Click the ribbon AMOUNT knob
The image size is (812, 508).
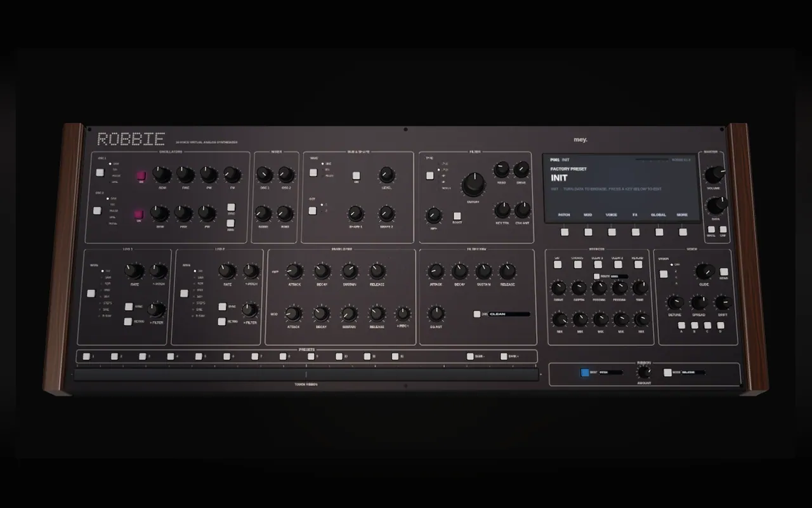click(x=644, y=372)
